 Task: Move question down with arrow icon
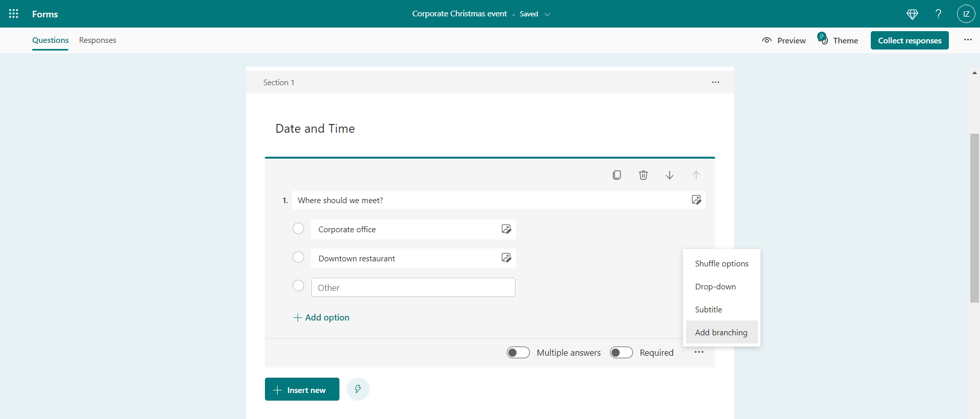pos(670,175)
